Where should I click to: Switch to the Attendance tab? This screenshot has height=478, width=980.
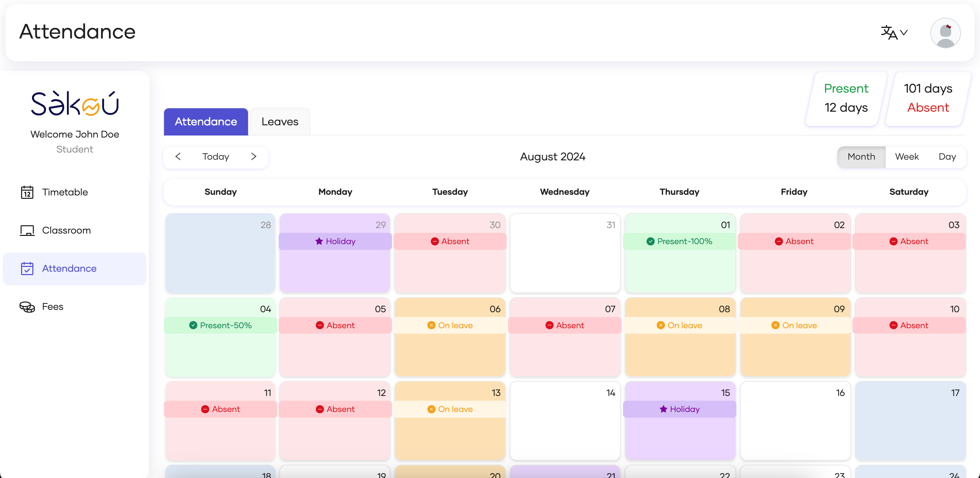205,122
